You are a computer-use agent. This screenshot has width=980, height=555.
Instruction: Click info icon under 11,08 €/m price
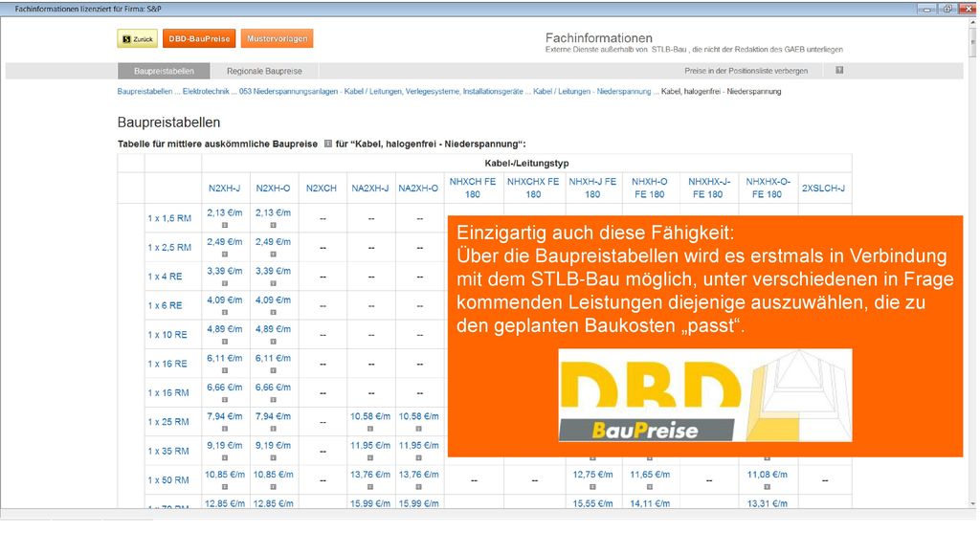coord(768,487)
